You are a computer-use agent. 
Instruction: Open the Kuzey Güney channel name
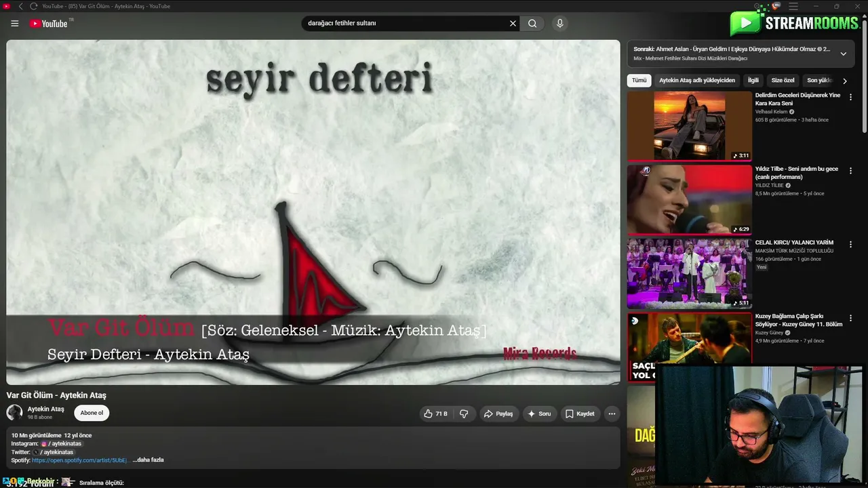769,333
